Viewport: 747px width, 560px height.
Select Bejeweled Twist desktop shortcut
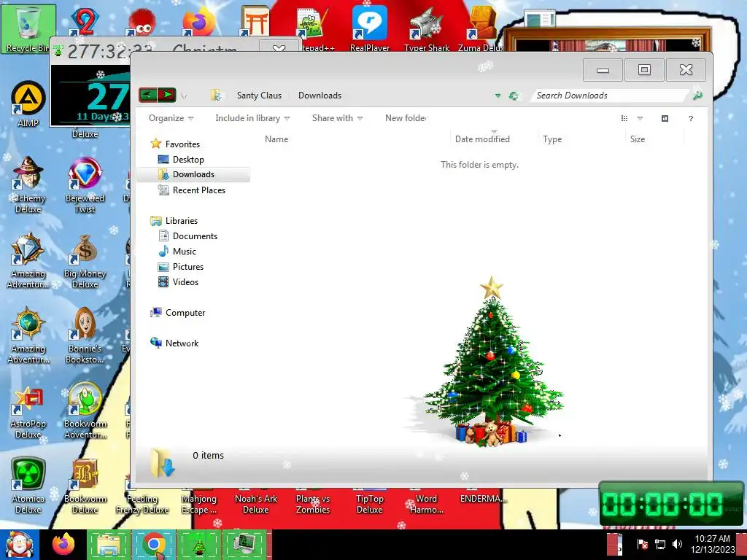click(85, 185)
